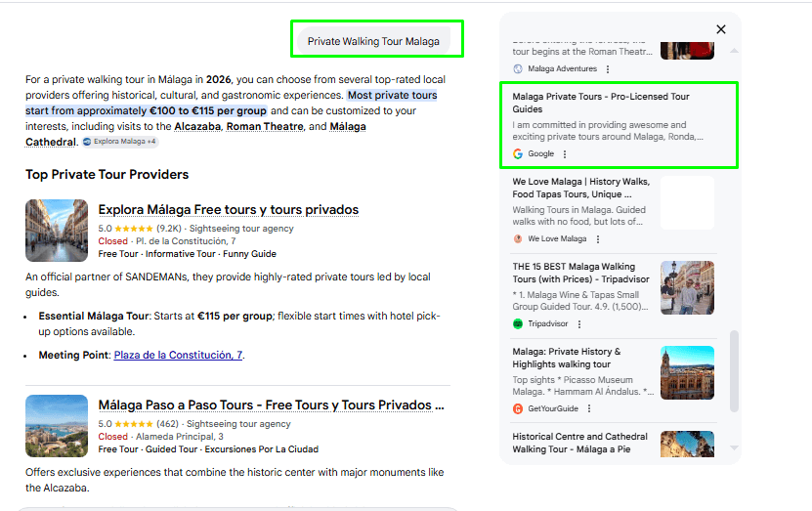Close the sources side panel

(721, 29)
